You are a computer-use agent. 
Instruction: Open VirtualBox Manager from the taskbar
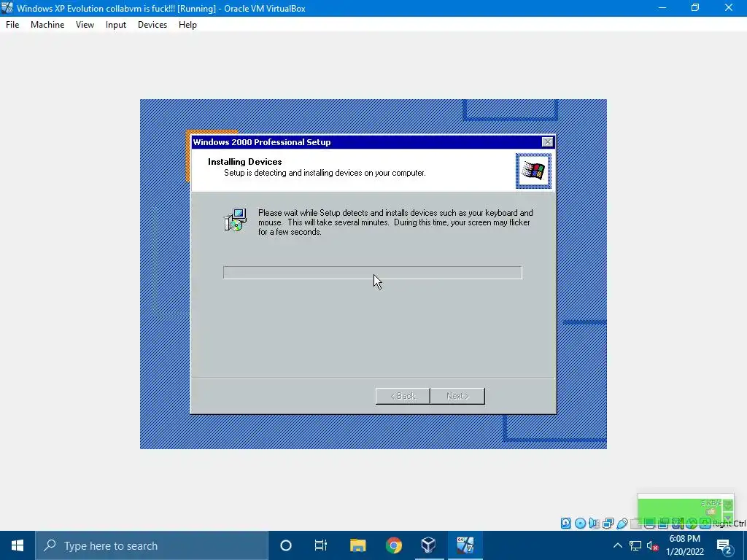(429, 545)
